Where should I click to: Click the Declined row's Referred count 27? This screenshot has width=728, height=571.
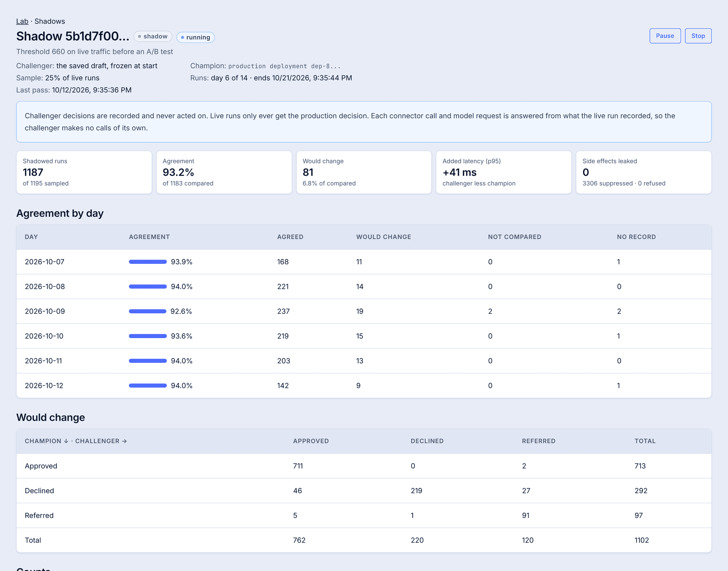(x=526, y=491)
